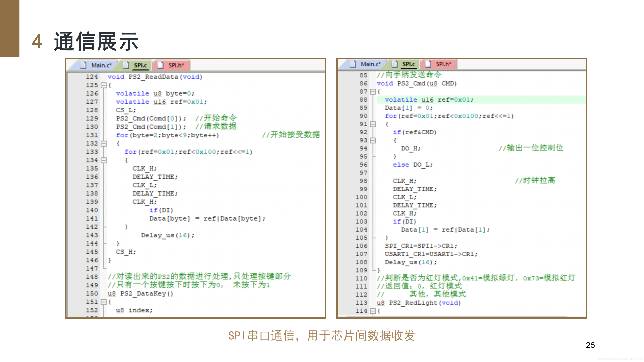Collapse code fold at line 125

click(x=103, y=85)
